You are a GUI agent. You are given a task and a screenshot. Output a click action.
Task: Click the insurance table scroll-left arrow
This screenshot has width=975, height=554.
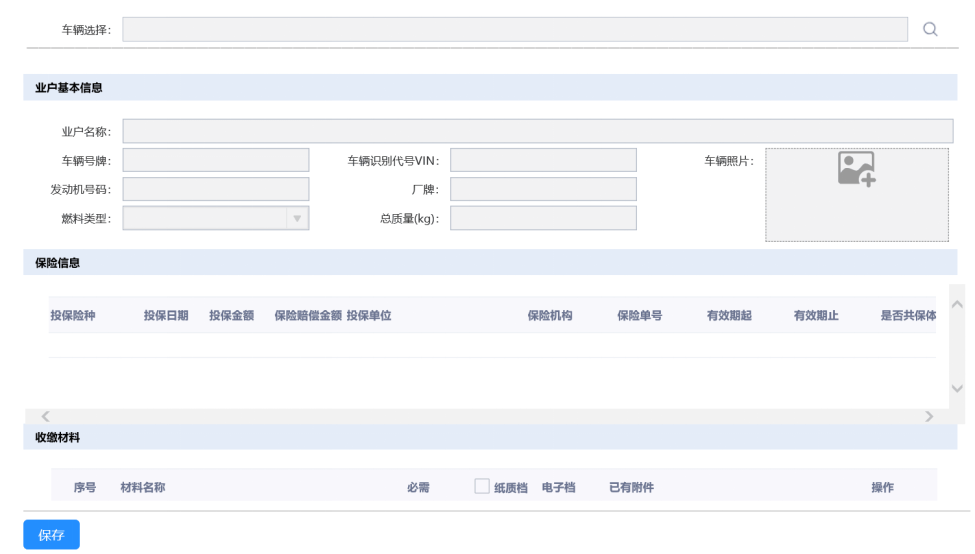point(45,416)
